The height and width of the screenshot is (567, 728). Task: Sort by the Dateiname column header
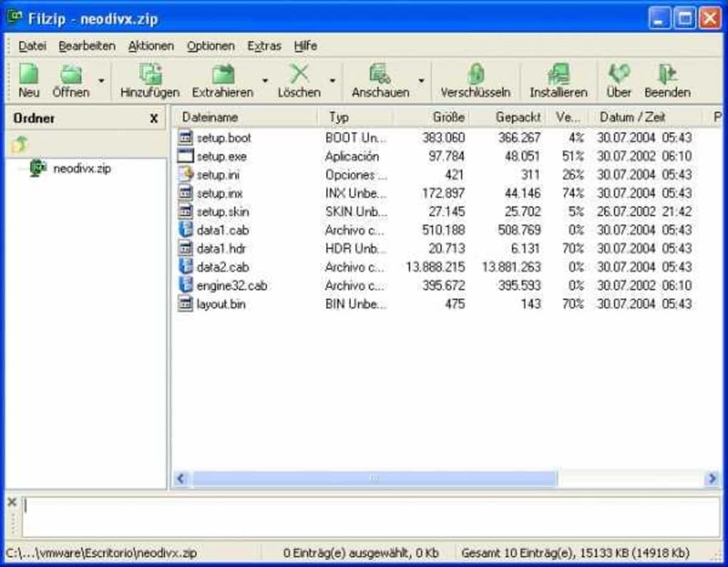tap(246, 117)
